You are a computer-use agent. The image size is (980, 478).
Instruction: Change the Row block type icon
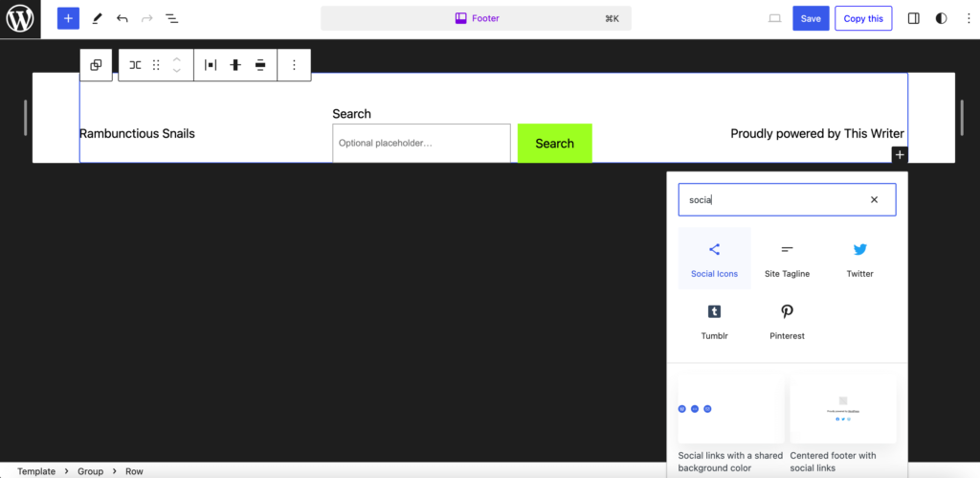(135, 65)
